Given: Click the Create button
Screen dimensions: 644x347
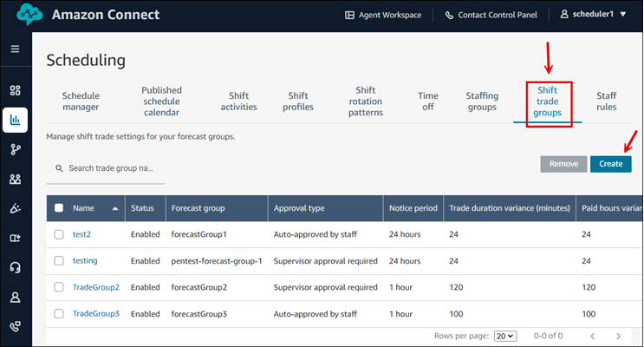Looking at the screenshot, I should pyautogui.click(x=610, y=163).
